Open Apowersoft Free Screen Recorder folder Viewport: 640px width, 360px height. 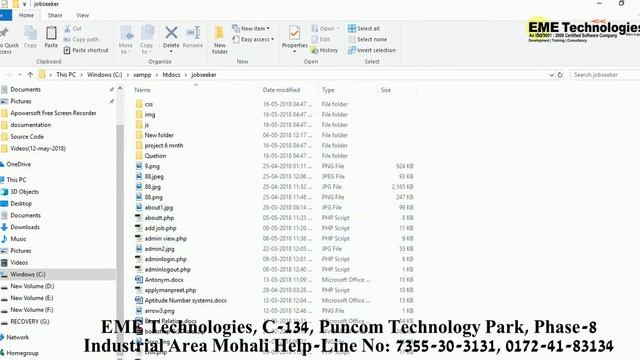point(53,113)
